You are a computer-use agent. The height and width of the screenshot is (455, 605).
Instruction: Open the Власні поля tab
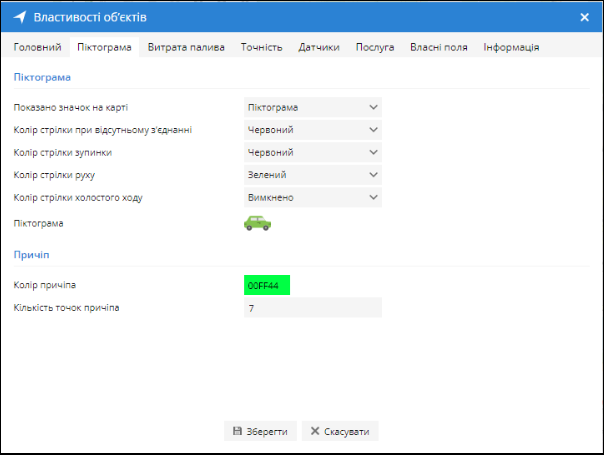[439, 47]
